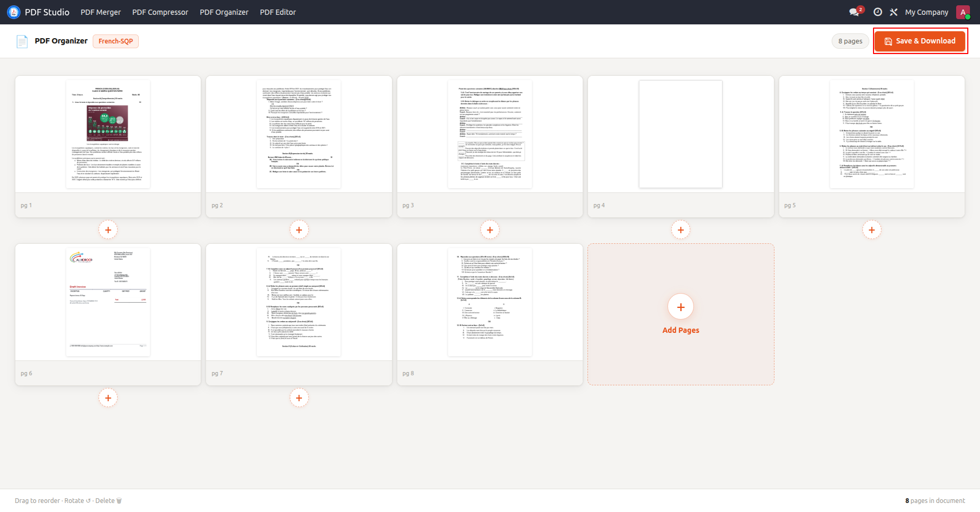This screenshot has height=512, width=980.
Task: Select page 8 thumbnail
Action: (490, 302)
